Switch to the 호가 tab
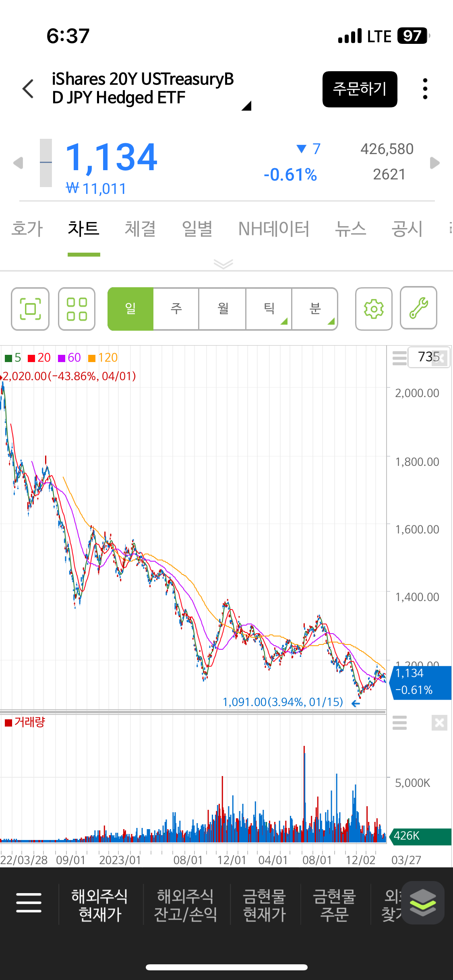453x980 pixels. (x=27, y=229)
